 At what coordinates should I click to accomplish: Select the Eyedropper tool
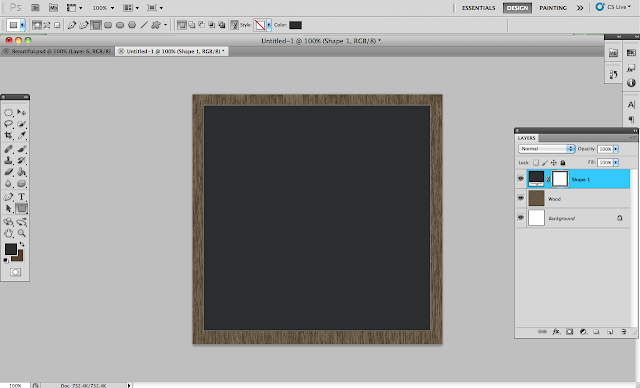tap(22, 135)
